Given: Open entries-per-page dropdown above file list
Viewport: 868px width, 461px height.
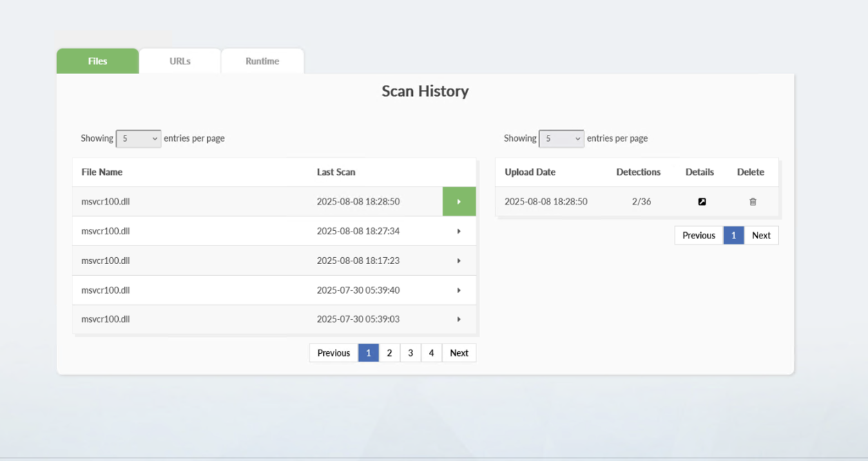Looking at the screenshot, I should [x=138, y=138].
